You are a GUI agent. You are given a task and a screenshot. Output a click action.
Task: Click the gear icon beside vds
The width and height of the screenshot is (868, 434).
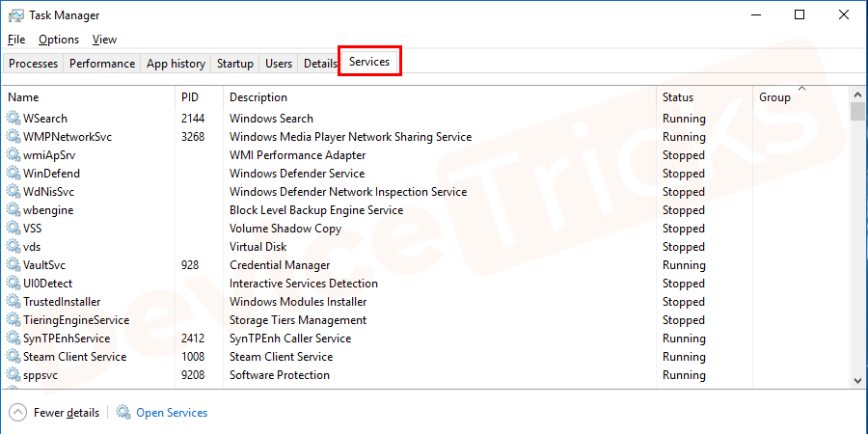tap(14, 246)
